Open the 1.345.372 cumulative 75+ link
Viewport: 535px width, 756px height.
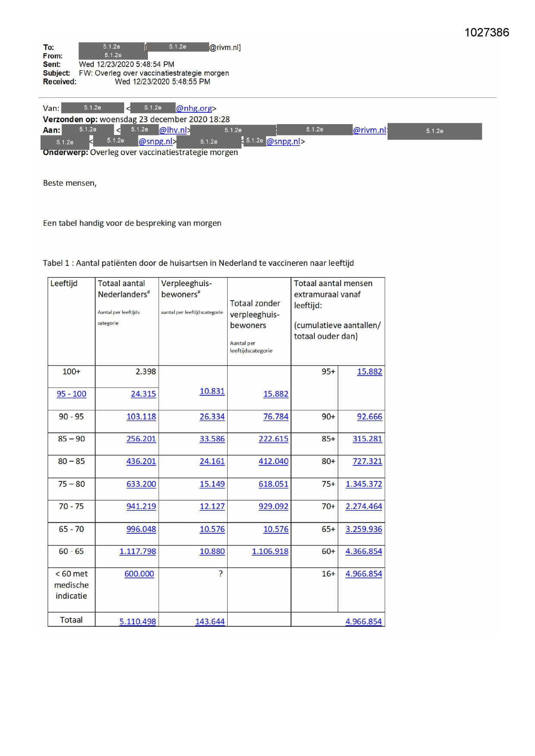(x=363, y=484)
